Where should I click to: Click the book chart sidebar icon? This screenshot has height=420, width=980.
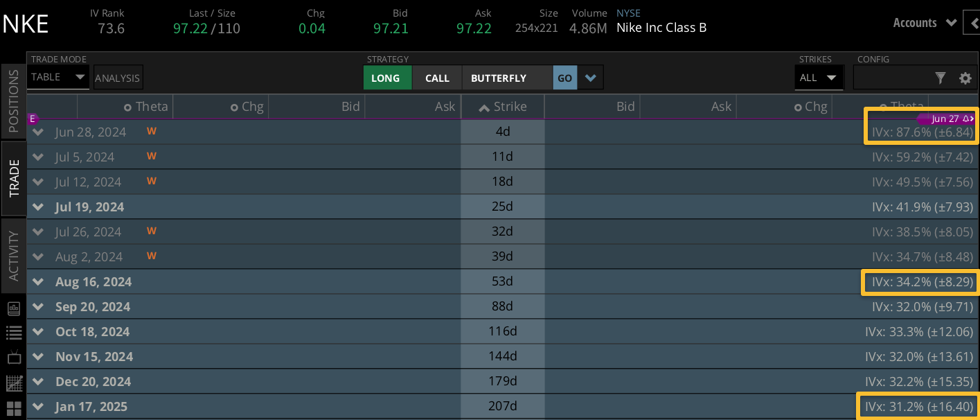[x=14, y=308]
